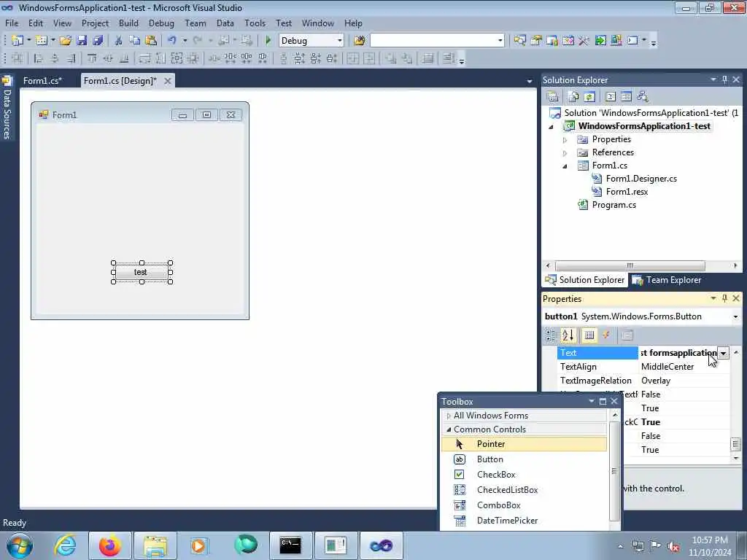This screenshot has height=560, width=747.
Task: Click the Toolbox hammer-and-wrench toolbar icon
Action: click(x=584, y=41)
